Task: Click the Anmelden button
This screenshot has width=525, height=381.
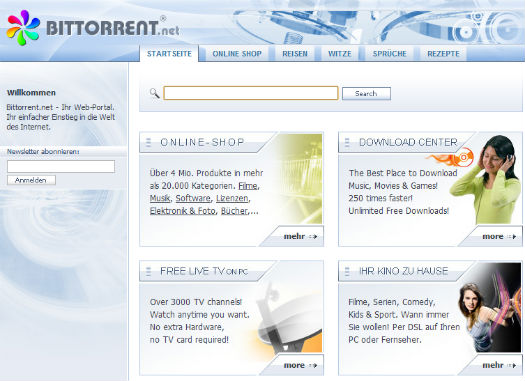Action: [31, 180]
